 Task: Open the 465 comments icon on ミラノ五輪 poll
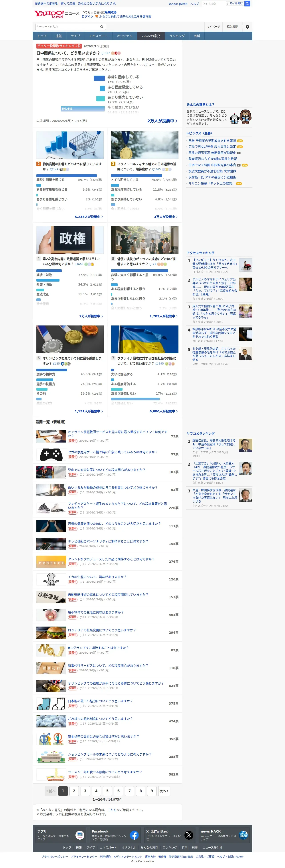[x=156, y=169]
